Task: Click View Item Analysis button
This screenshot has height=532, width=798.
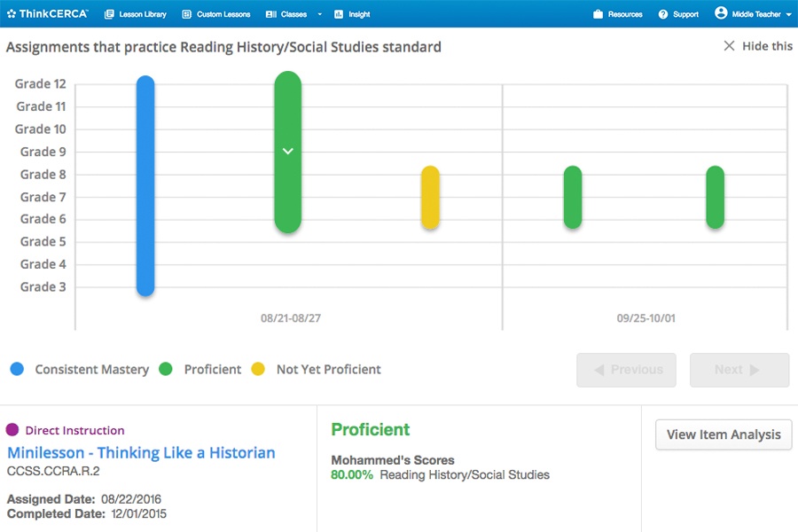Action: tap(724, 434)
